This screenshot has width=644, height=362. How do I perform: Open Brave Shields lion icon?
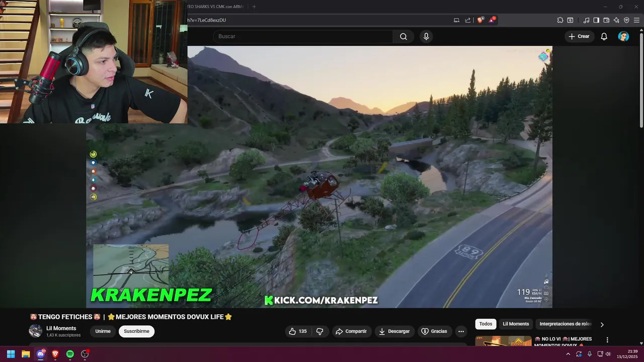tap(480, 20)
